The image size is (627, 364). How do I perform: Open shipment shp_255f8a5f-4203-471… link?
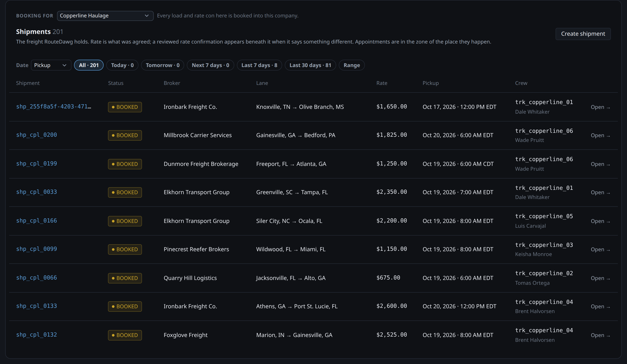tap(54, 107)
